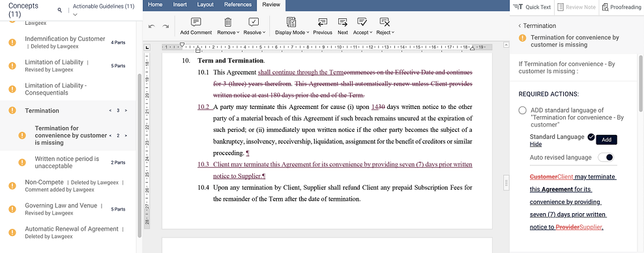Click warning icon beside Automatic Renewal of Agreement
The image size is (644, 253).
point(12,233)
